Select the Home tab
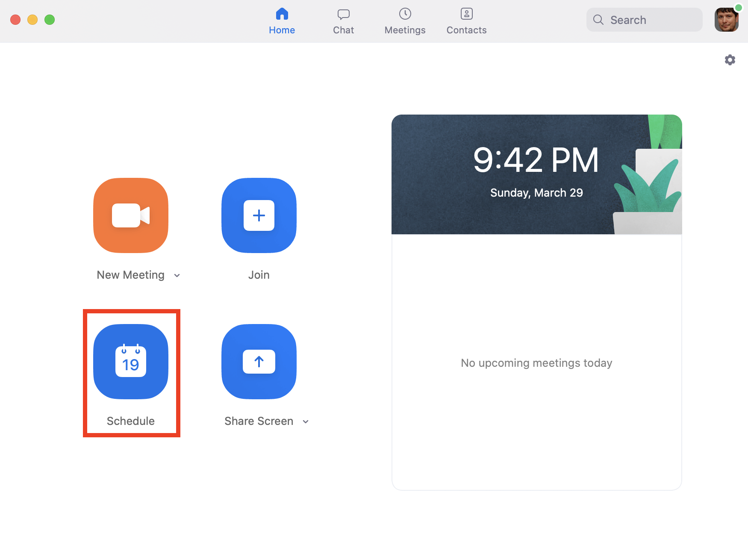The height and width of the screenshot is (560, 748). 282,21
